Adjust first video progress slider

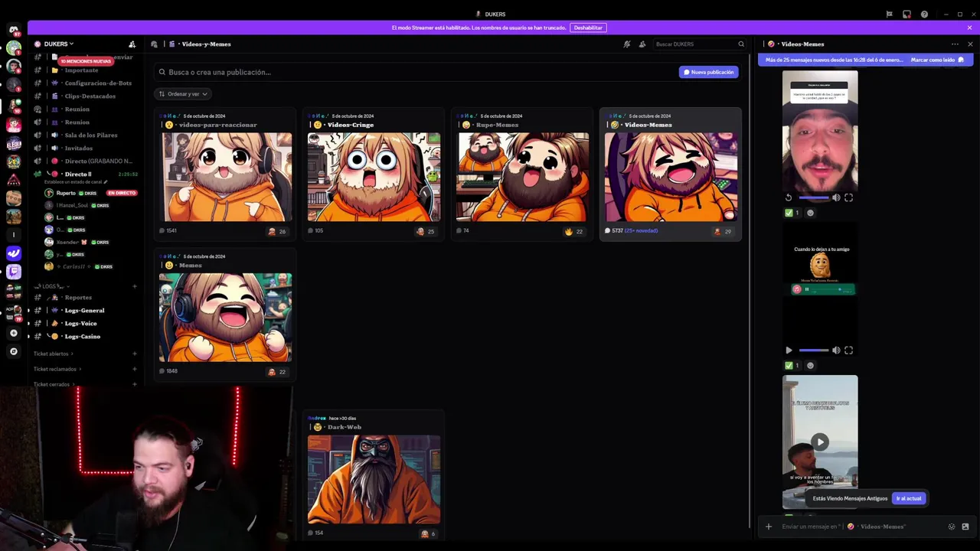click(813, 197)
